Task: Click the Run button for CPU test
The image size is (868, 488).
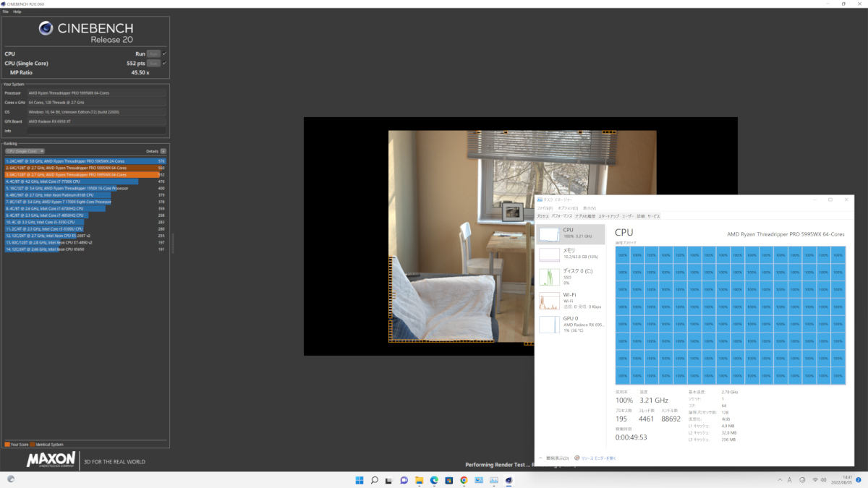Action: point(153,53)
